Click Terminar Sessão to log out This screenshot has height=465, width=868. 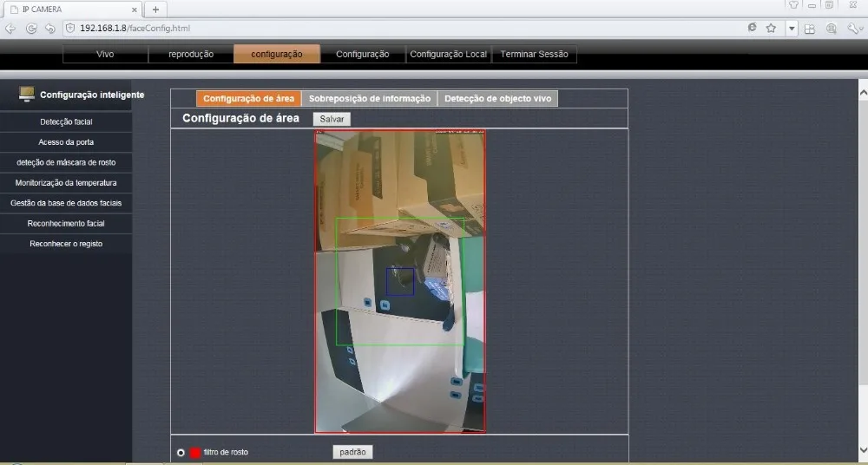pos(534,55)
